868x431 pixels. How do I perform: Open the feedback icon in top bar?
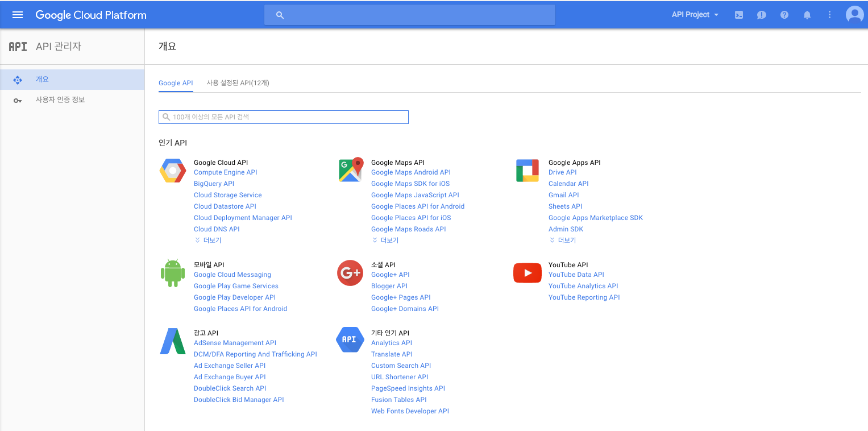point(762,15)
